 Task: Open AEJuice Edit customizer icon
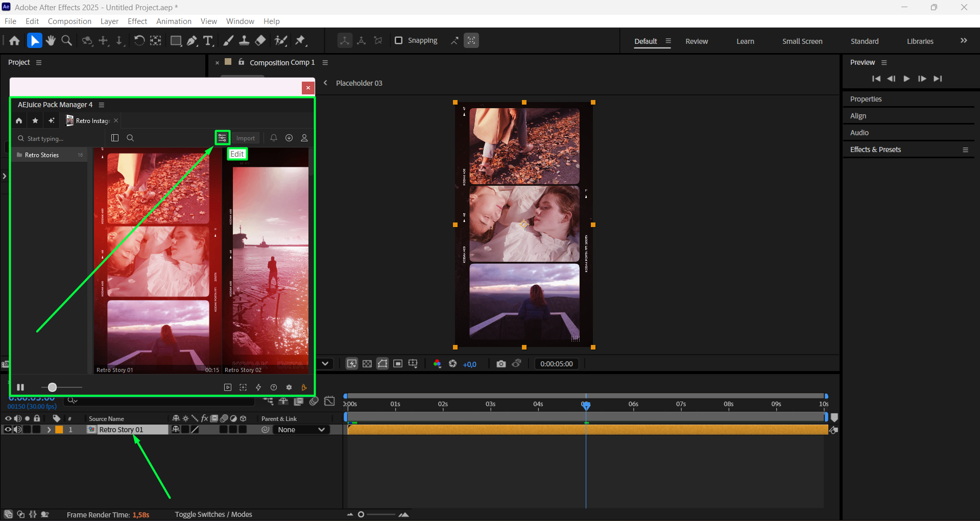(x=222, y=138)
